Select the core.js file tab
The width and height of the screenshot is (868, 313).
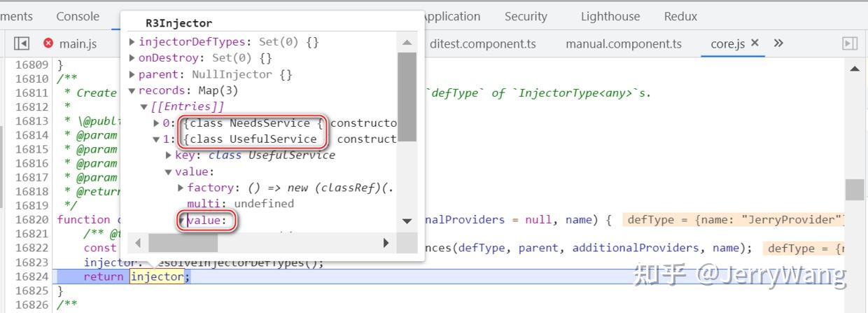coord(727,43)
